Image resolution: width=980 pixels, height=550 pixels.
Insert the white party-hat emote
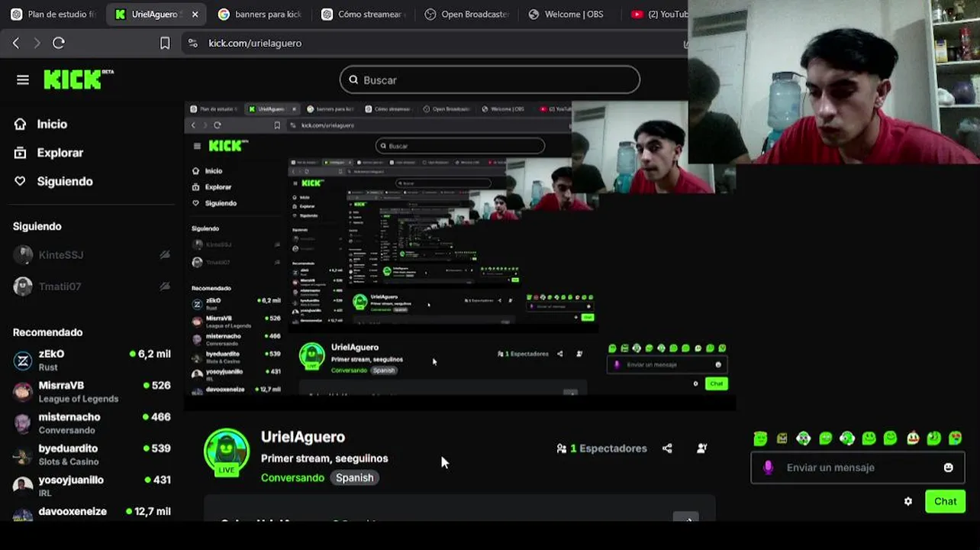click(x=912, y=438)
